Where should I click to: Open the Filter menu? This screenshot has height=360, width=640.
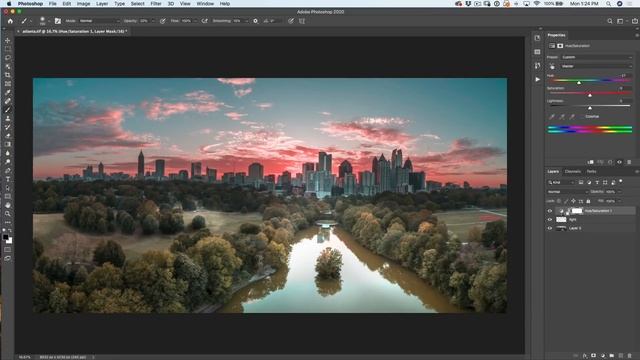click(x=156, y=4)
